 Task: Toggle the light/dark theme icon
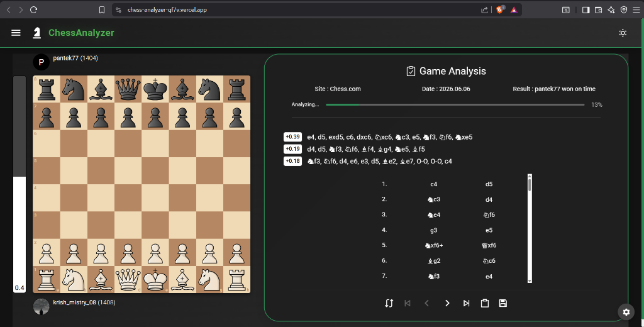click(x=623, y=33)
